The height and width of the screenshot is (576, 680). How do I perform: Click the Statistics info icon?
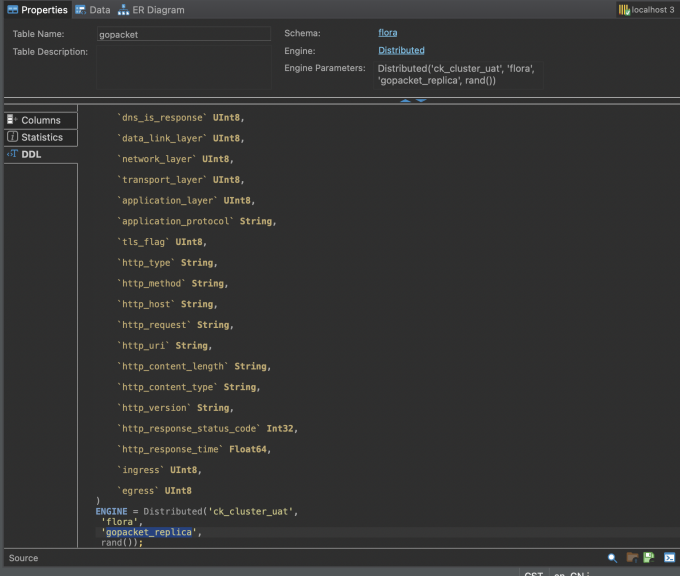pos(12,137)
